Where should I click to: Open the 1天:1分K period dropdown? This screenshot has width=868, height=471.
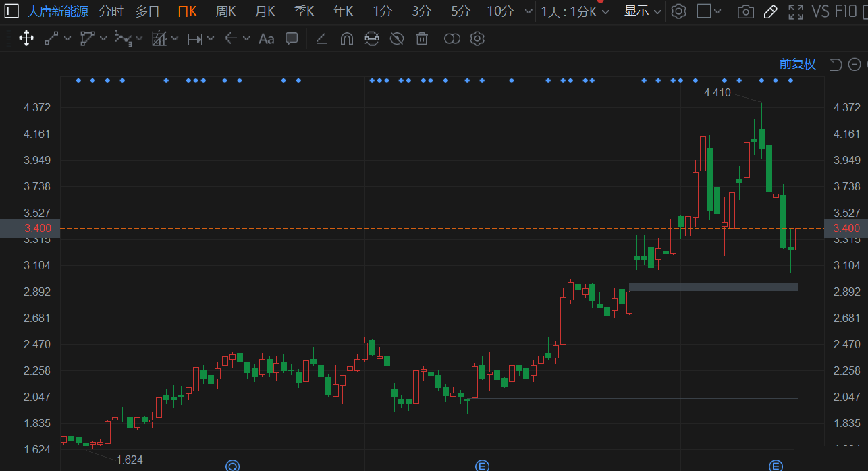[575, 11]
